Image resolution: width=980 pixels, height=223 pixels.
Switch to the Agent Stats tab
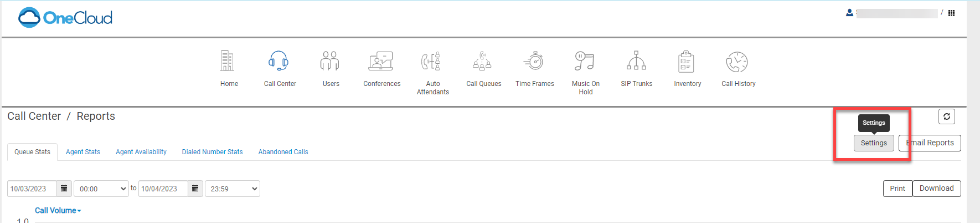click(83, 152)
